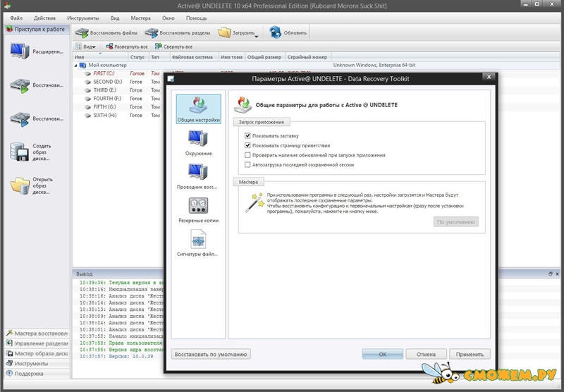
Task: Toggle Показывать заставку checkbox
Action: [x=247, y=135]
